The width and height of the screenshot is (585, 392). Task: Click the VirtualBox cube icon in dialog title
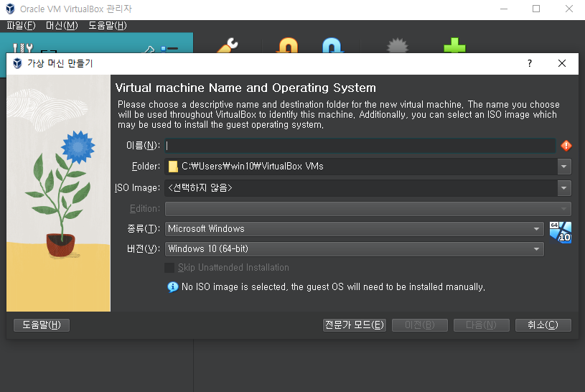tap(17, 63)
